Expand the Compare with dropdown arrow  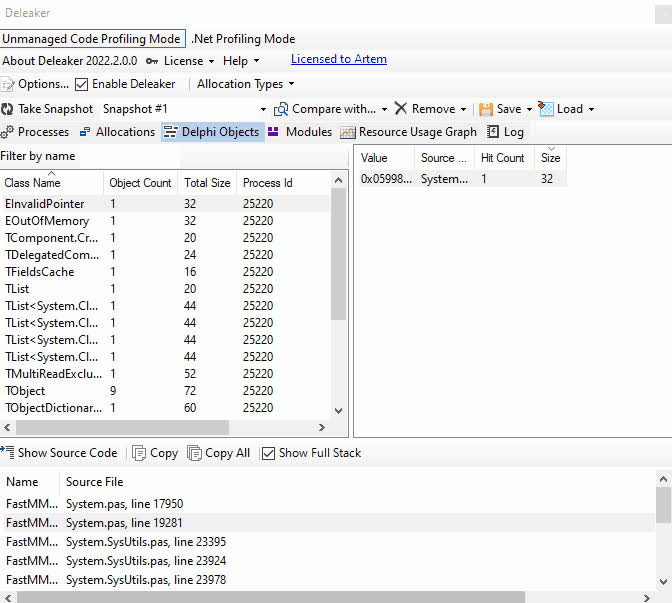384,110
